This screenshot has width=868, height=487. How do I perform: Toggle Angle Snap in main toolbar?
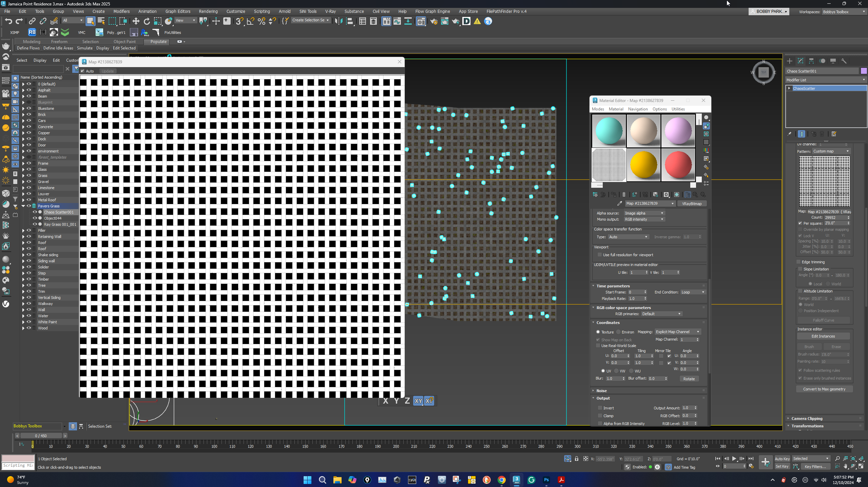click(251, 21)
